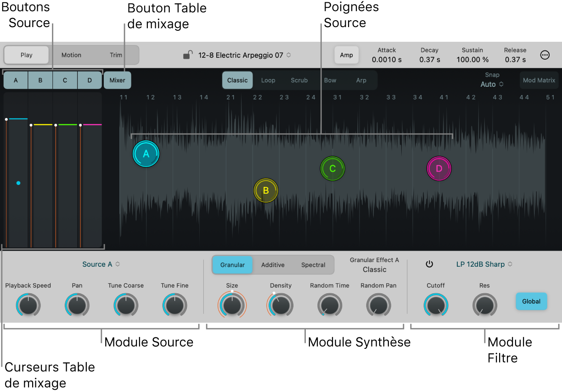The height and width of the screenshot is (392, 562).
Task: Switch to the Motion tab
Action: (71, 55)
